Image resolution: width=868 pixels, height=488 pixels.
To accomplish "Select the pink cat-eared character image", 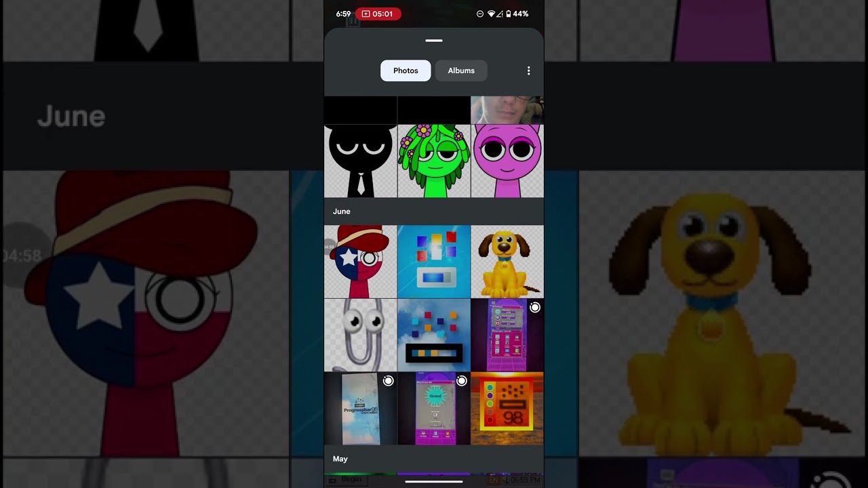I will [507, 161].
